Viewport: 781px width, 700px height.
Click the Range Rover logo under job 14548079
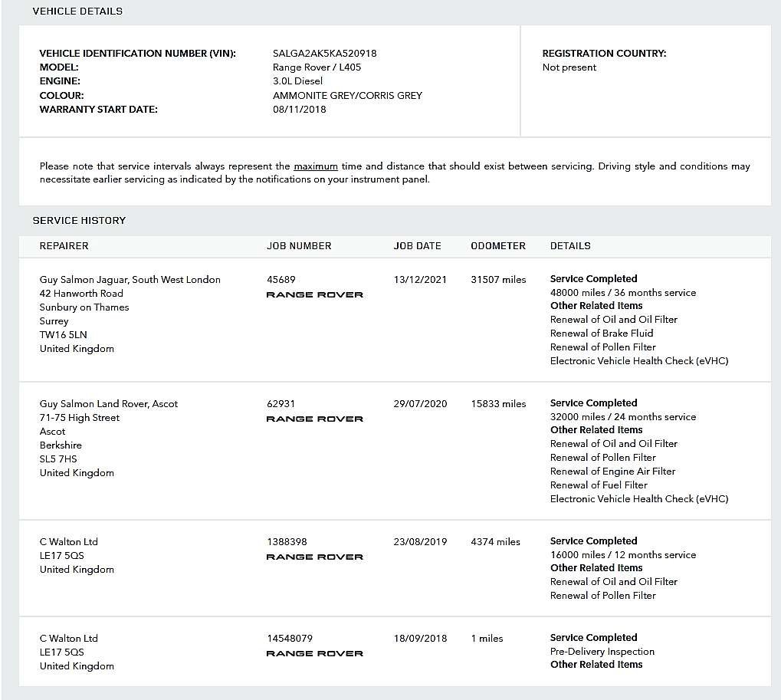(x=315, y=654)
